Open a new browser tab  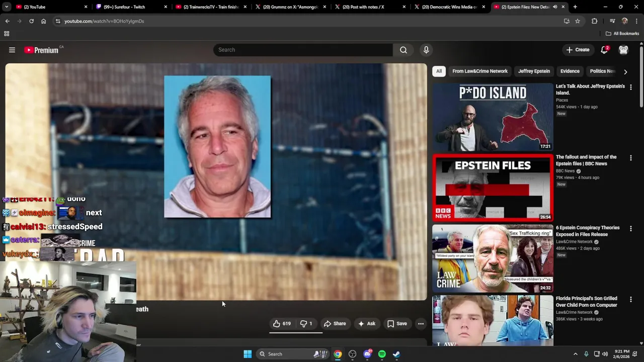[x=575, y=7]
